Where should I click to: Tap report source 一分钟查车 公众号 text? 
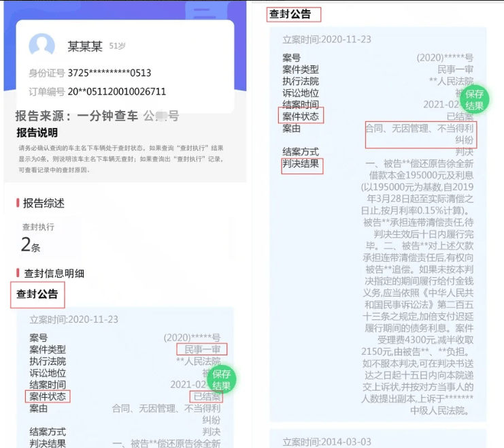[97, 116]
